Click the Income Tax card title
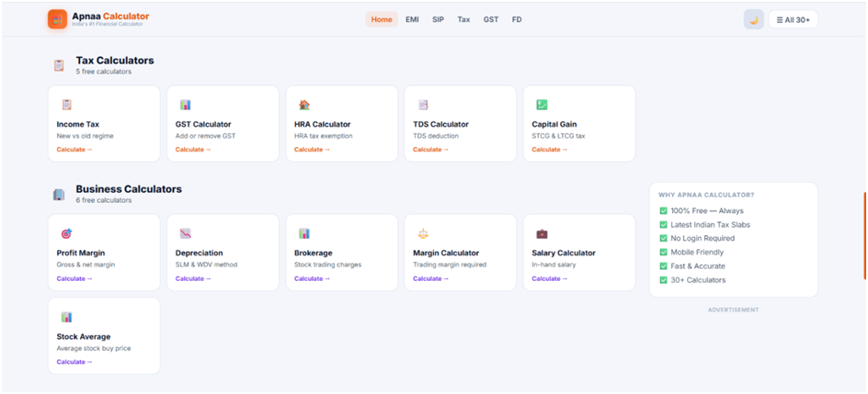Viewport: 868px width, 394px height. coord(78,124)
